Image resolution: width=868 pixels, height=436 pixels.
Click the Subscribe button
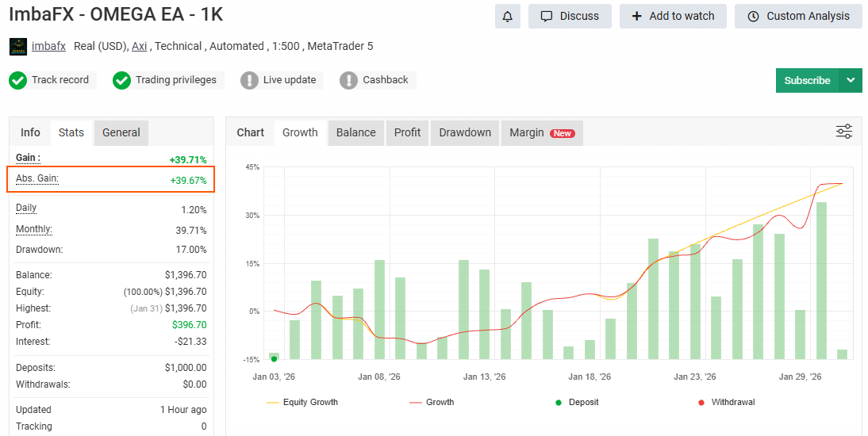pos(808,80)
